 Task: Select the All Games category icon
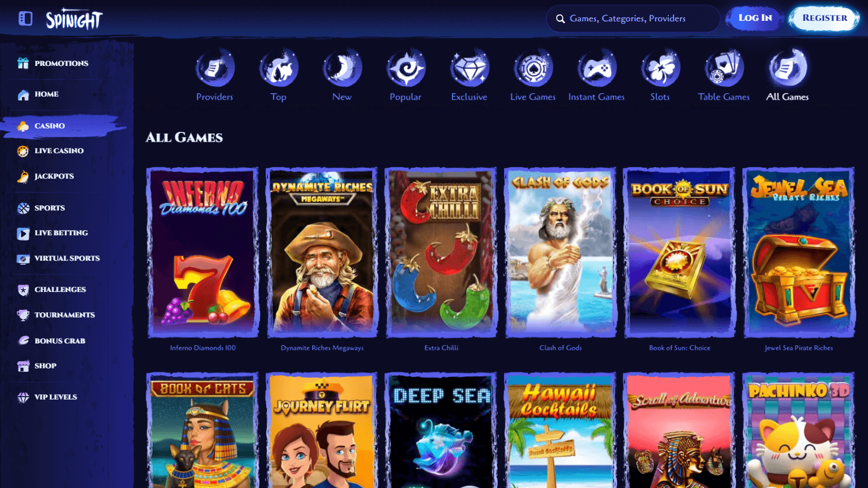click(788, 68)
